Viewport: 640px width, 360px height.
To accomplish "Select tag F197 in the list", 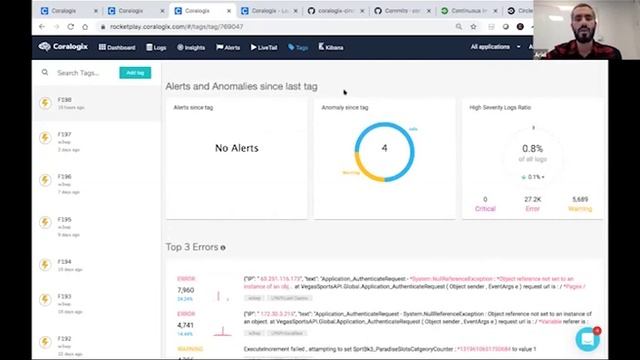I will point(97,142).
